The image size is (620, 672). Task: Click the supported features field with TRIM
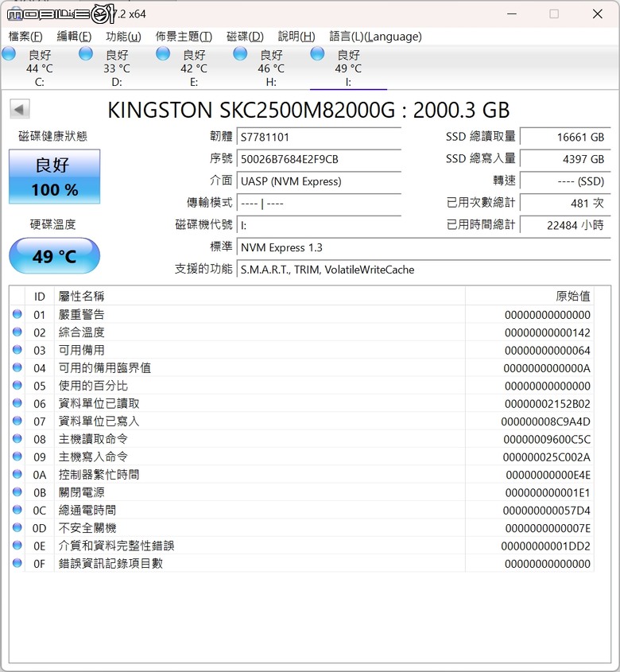424,270
